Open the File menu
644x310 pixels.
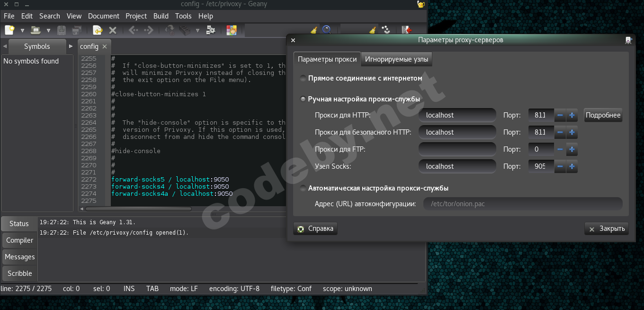tap(9, 16)
